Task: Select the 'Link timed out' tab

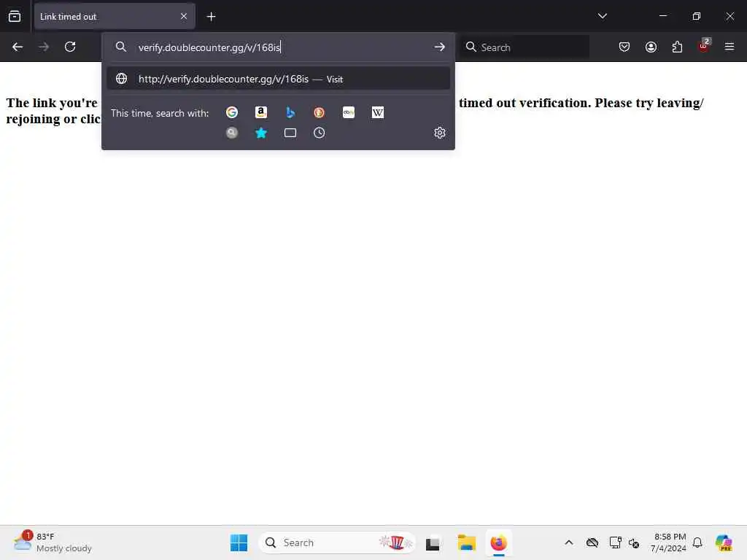Action: (115, 16)
